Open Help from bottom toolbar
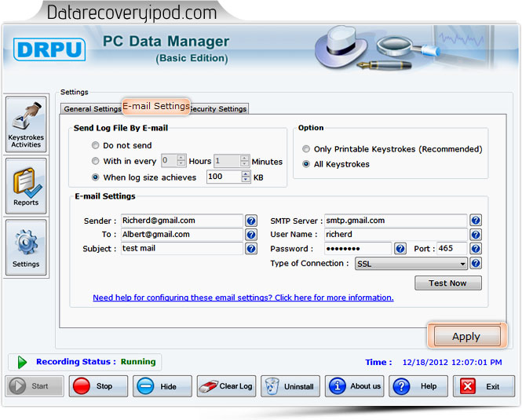 tap(418, 386)
